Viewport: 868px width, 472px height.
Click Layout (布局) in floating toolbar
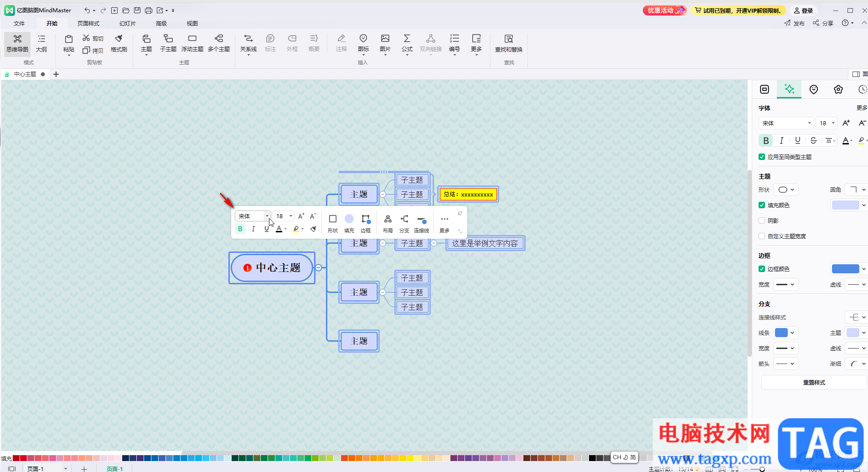coord(387,223)
